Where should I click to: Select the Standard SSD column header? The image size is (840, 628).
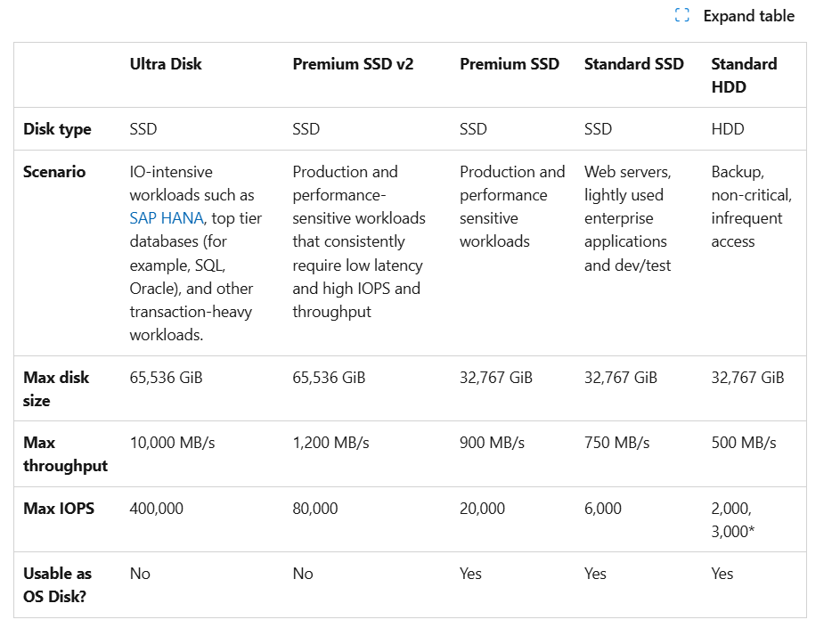(x=634, y=64)
